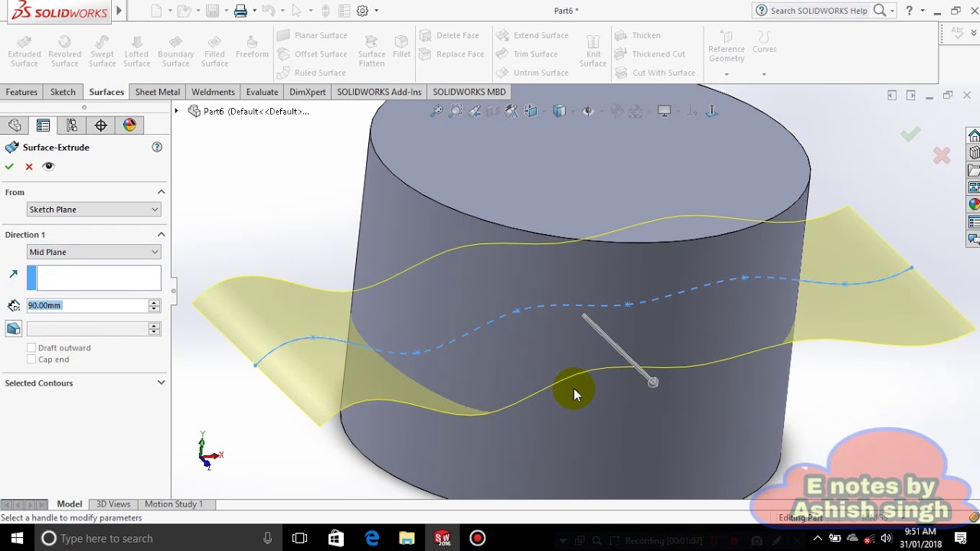Switch to Sheet Metal tab
Image resolution: width=980 pixels, height=551 pixels.
(x=157, y=92)
